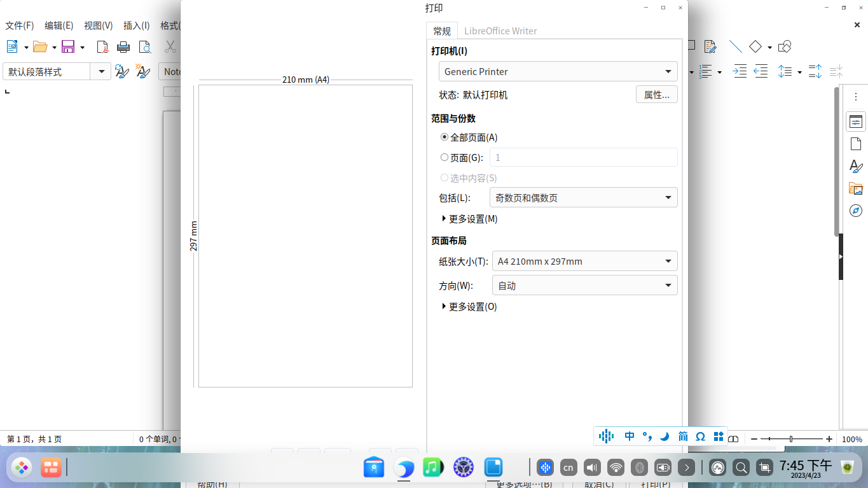Viewport: 868px width, 488px height.
Task: Click the zoom slider in the status bar
Action: click(x=790, y=438)
